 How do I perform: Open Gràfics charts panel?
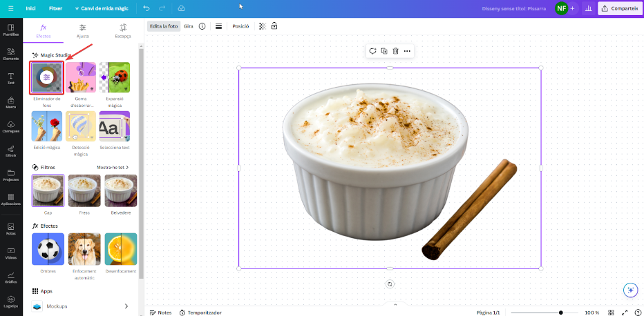coord(11,277)
